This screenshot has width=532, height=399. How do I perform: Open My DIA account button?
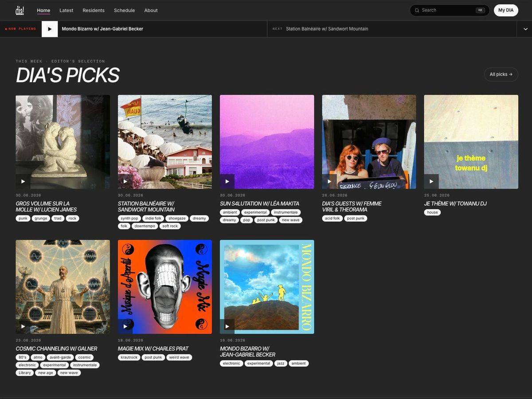[x=506, y=10]
